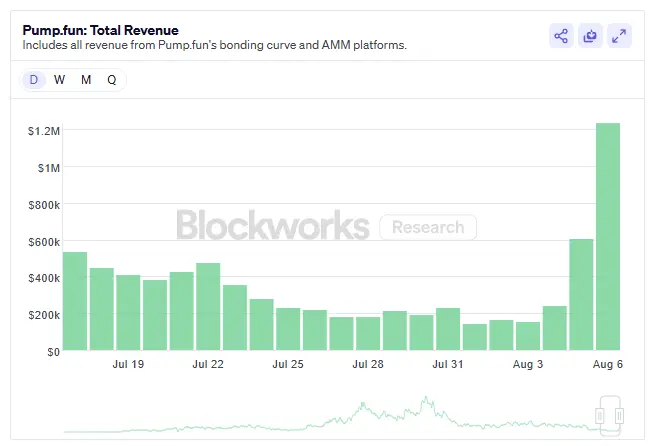
Task: Switch to M monthly interval
Action: click(x=86, y=79)
